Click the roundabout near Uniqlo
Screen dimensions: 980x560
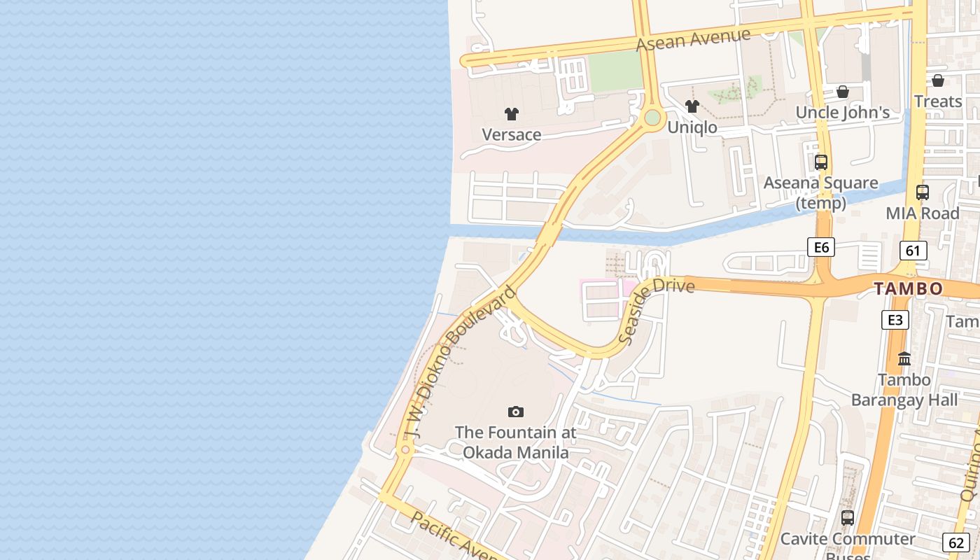(652, 117)
